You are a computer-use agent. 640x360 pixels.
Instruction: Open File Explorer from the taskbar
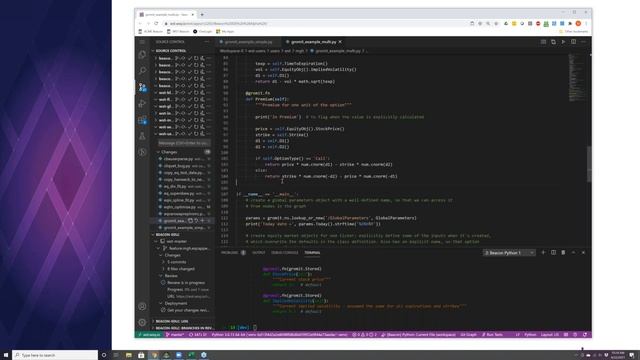129,355
